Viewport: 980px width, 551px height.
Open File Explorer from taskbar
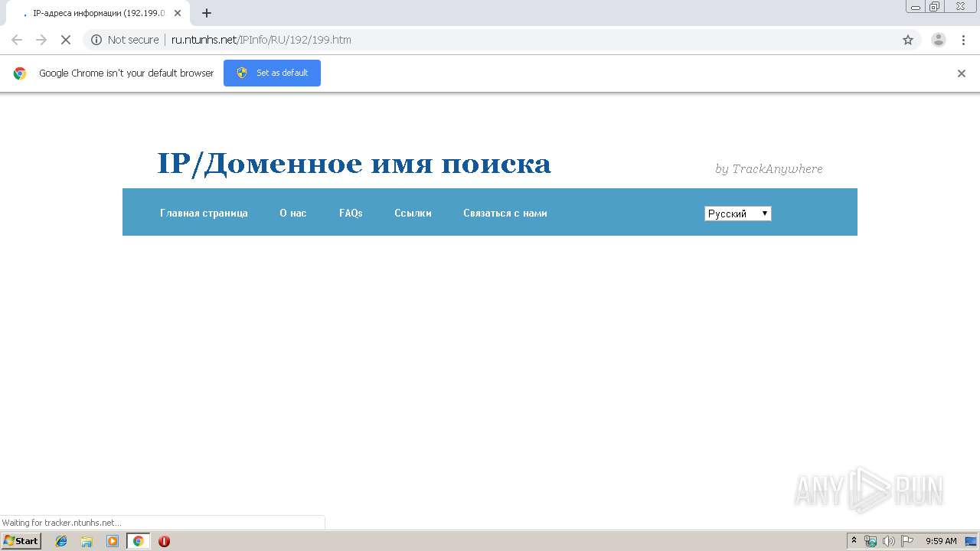click(x=87, y=541)
